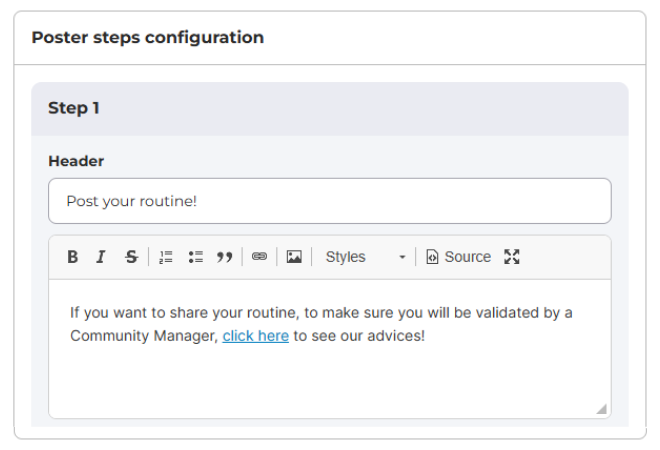Click the Styles dropdown arrow

click(x=402, y=258)
